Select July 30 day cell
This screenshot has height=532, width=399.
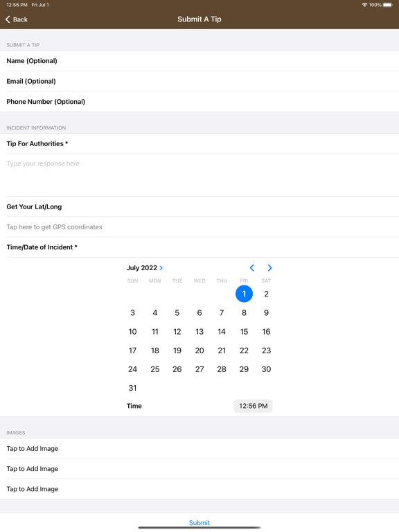point(266,369)
